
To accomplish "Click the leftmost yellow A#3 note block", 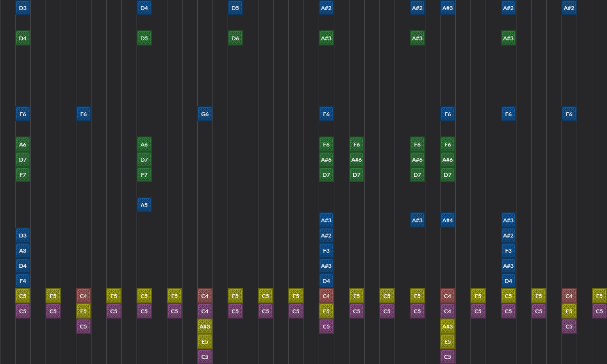I will [x=205, y=327].
